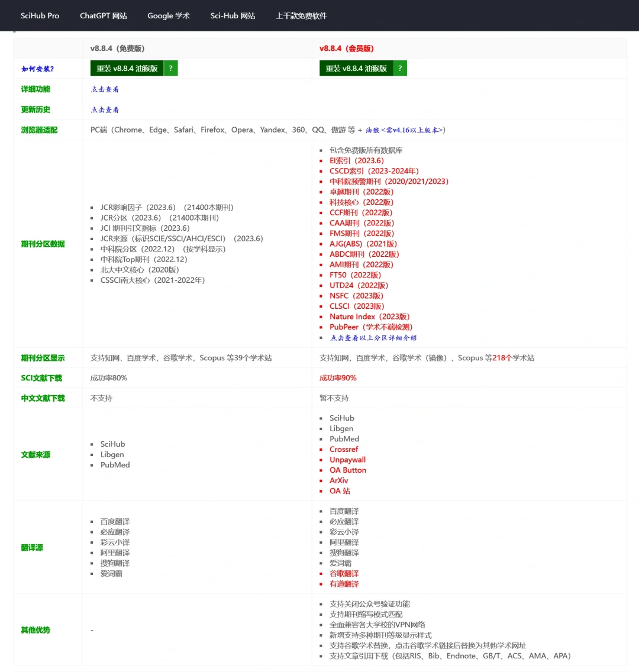The image size is (639, 672).
Task: Click the question mark beside free version install button
Action: coord(170,68)
